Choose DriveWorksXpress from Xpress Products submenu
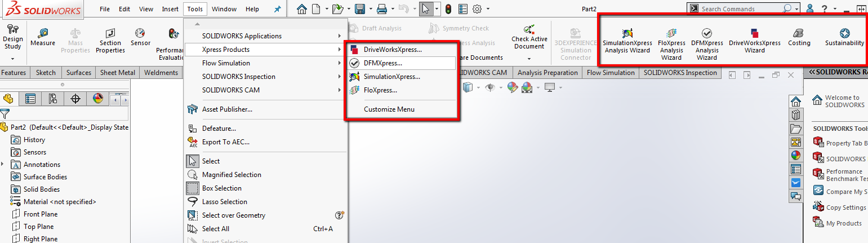 (401, 50)
